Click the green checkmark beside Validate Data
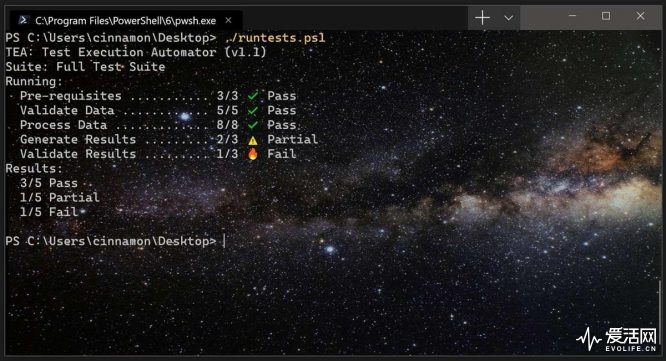Image resolution: width=666 pixels, height=361 pixels. click(253, 110)
